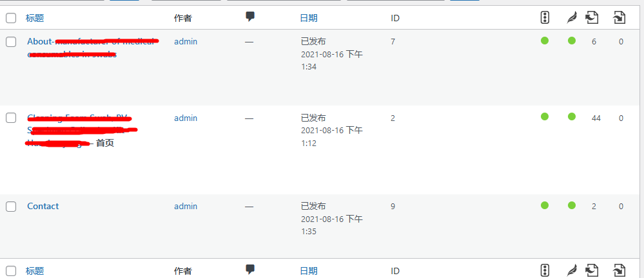Click the SEO traffic-light icon in bottom footer row
The width and height of the screenshot is (644, 278).
[545, 270]
